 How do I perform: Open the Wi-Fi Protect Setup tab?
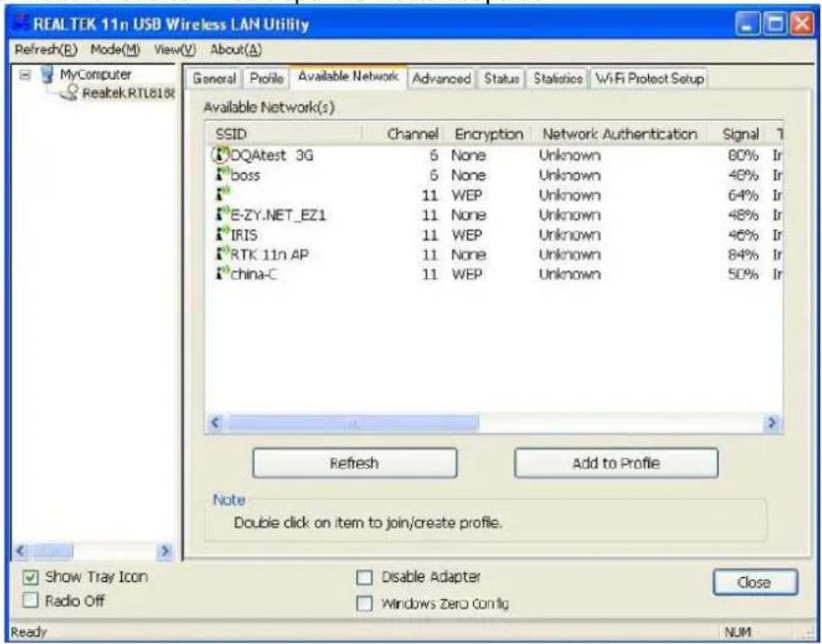point(649,79)
